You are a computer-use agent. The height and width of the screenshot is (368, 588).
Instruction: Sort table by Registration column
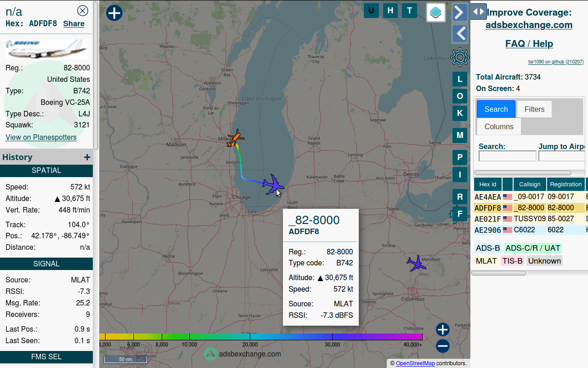tap(566, 184)
